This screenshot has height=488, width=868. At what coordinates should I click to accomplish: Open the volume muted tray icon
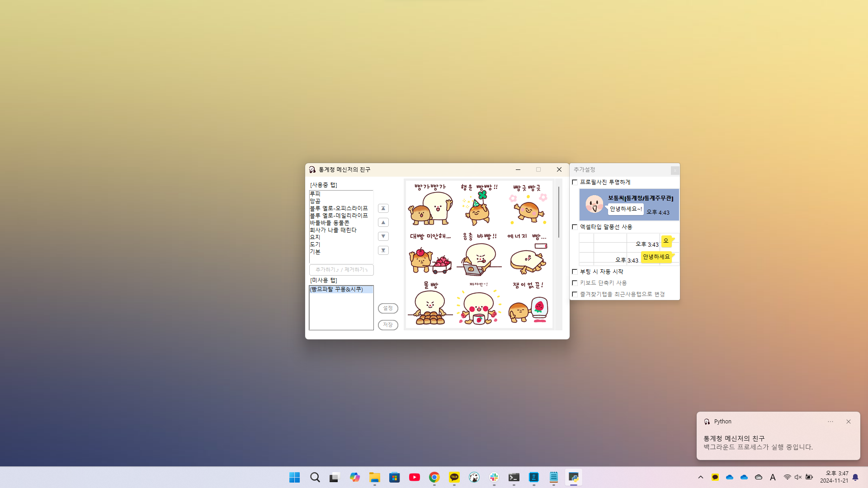click(x=798, y=477)
